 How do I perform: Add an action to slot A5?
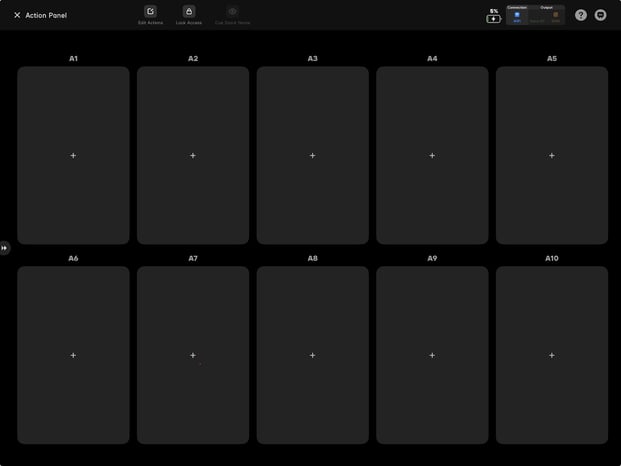pyautogui.click(x=552, y=156)
